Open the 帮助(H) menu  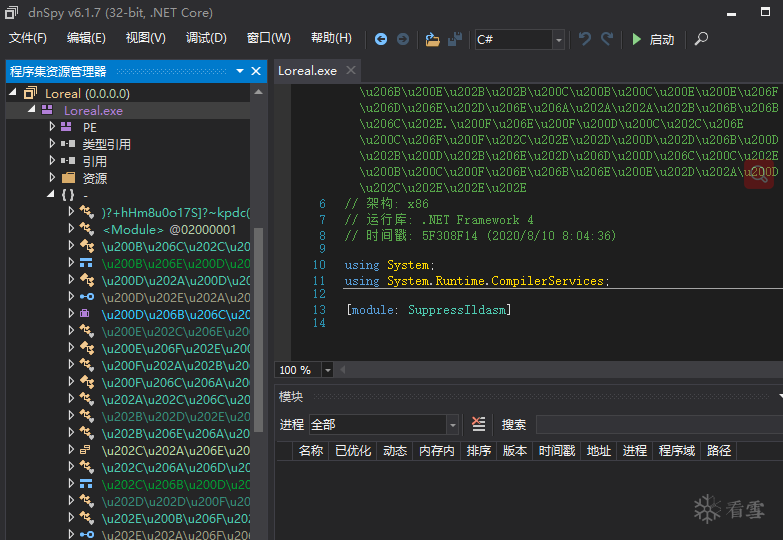(331, 38)
